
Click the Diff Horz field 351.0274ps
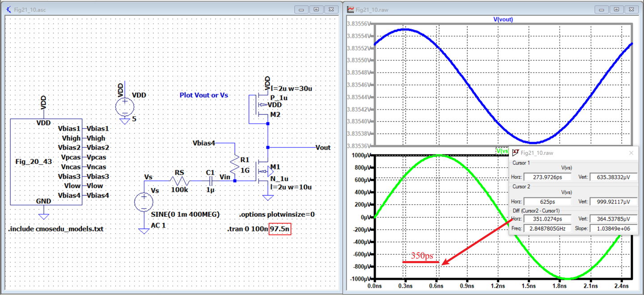[x=547, y=219]
